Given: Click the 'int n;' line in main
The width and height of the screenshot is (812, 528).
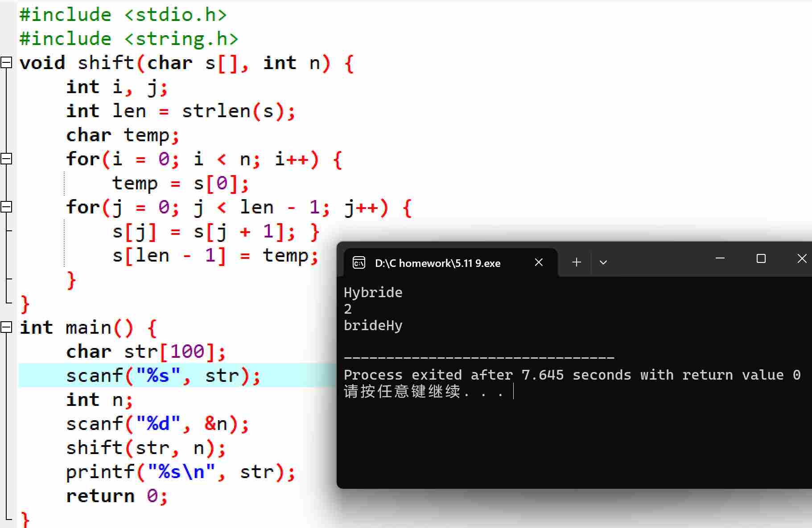Looking at the screenshot, I should point(100,400).
